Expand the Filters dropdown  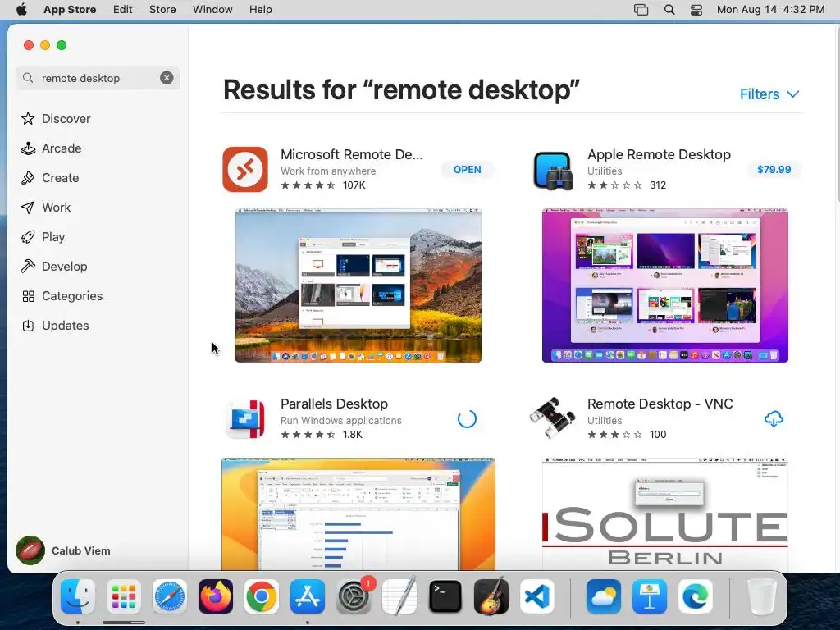point(769,94)
